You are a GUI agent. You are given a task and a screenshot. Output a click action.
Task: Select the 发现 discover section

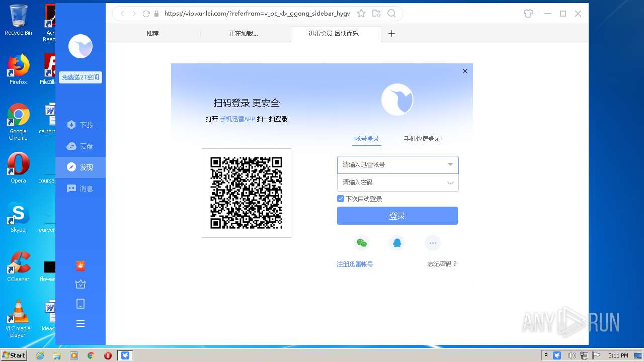click(80, 167)
